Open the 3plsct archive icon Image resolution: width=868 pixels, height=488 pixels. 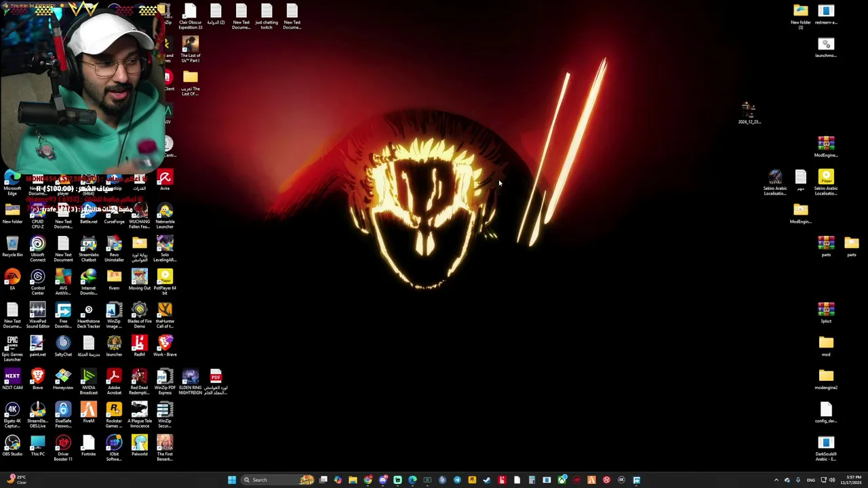826,313
